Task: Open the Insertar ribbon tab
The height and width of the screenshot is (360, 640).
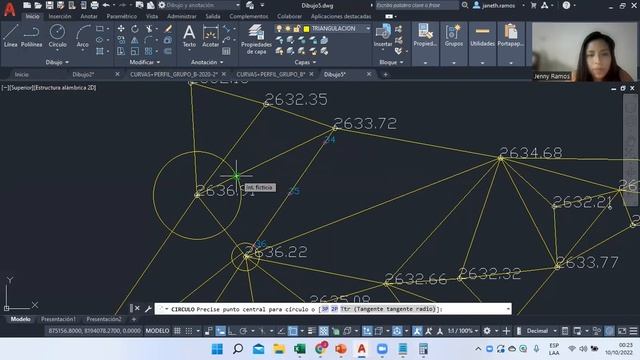Action: 60,16
